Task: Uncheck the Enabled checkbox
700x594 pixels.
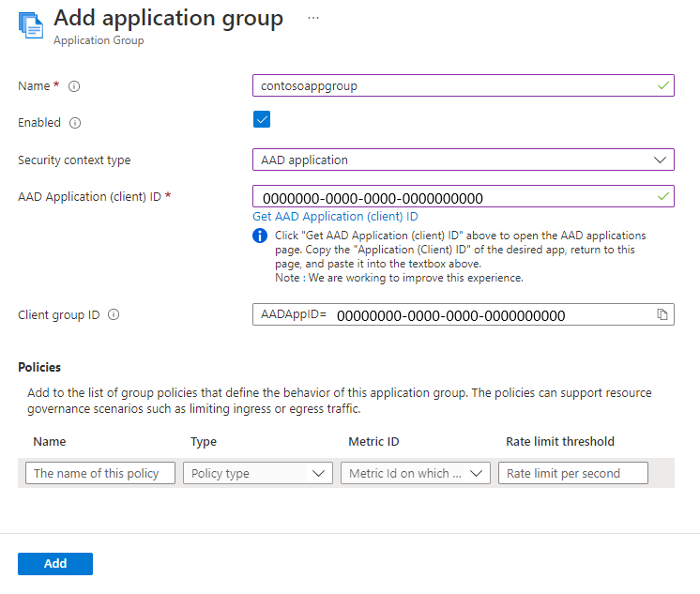Action: 262,119
